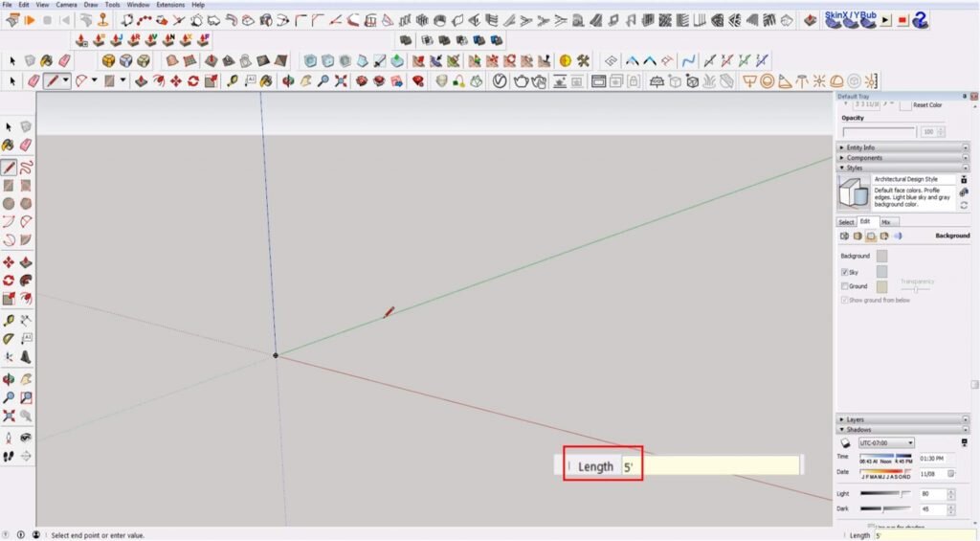Open the Arc tool dropdown arrow in the top toolbar
Viewport: 980px width, 541px height.
click(x=94, y=80)
